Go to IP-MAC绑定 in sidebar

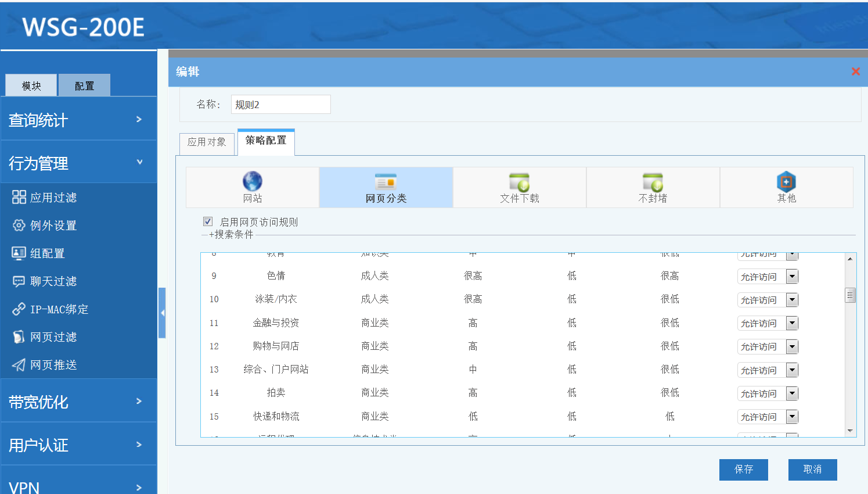(59, 309)
